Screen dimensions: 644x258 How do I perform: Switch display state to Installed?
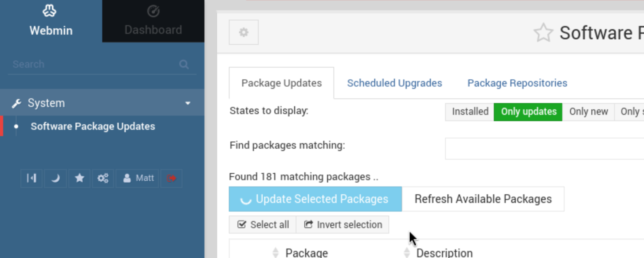tap(470, 112)
